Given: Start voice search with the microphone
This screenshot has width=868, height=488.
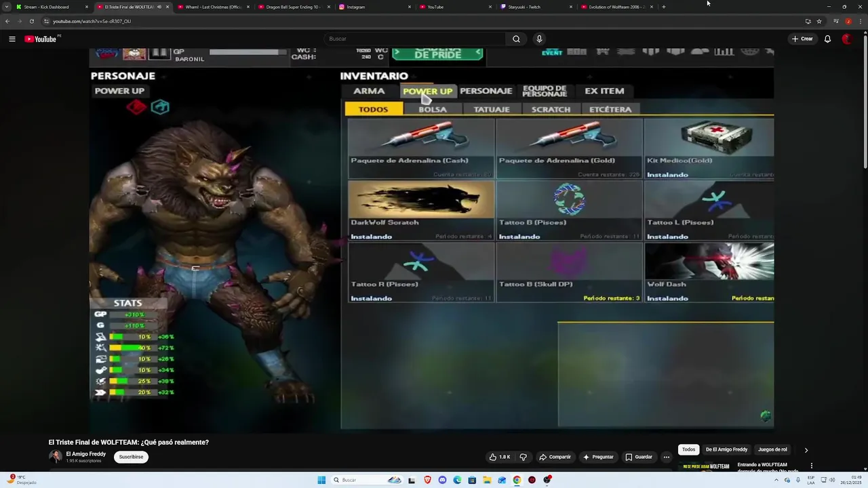Looking at the screenshot, I should pyautogui.click(x=539, y=39).
